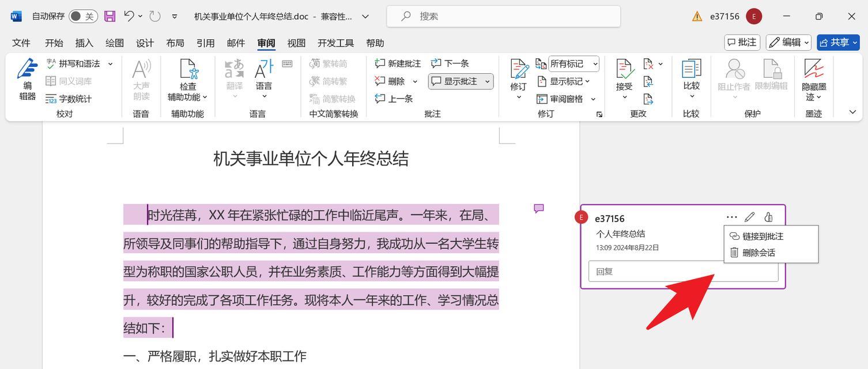Click the Word application icon

click(x=16, y=16)
